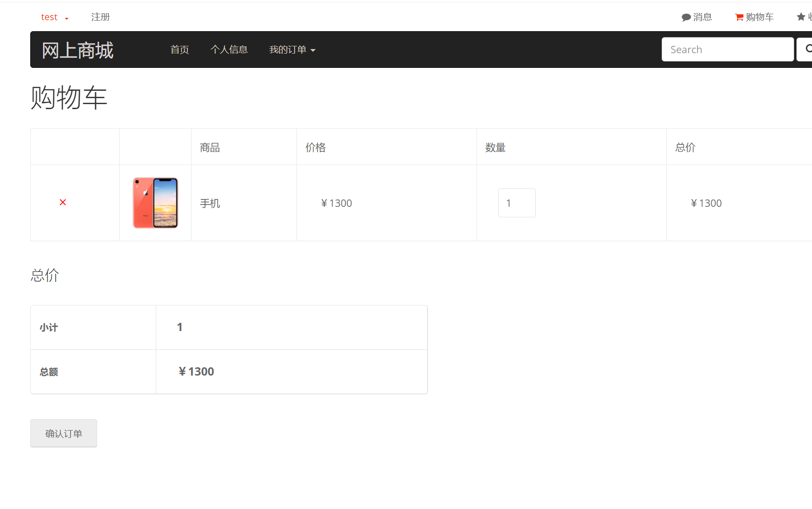Click the 网上商城 brand title

pos(77,50)
